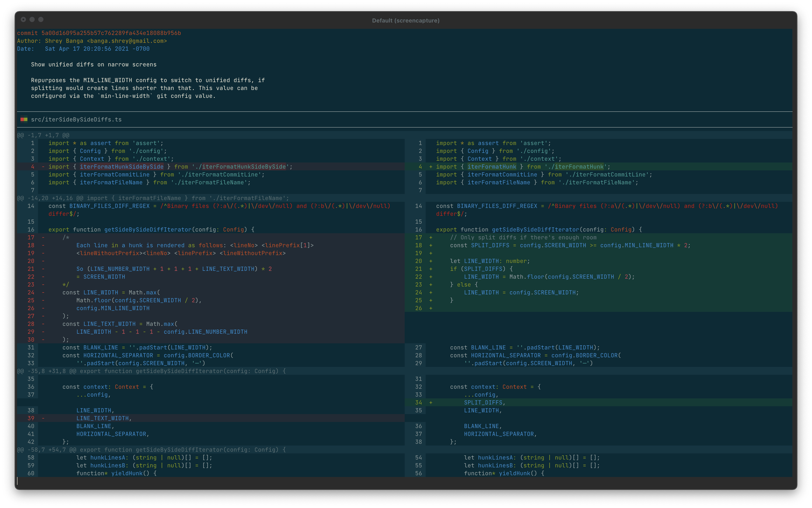Click the hunk header @@ -35,8 +31,8 @@
Screen dimensions: 812x508
click(47, 371)
